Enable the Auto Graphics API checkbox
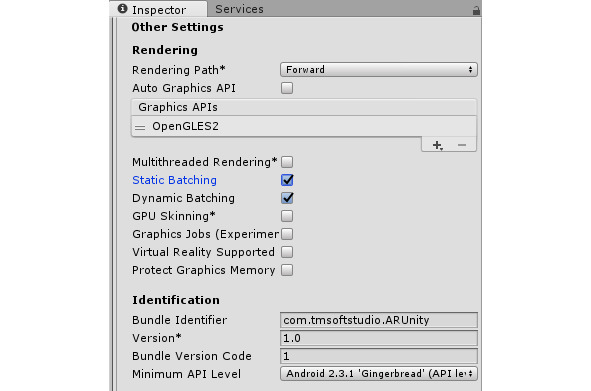 pyautogui.click(x=287, y=88)
